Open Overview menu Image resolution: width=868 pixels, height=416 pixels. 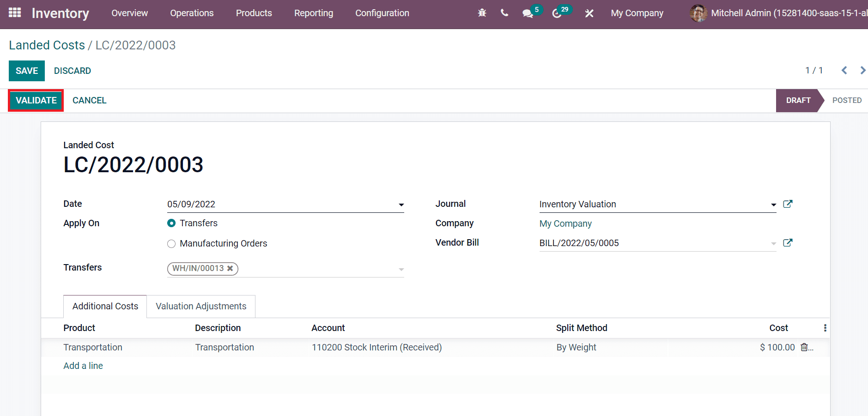(x=129, y=13)
